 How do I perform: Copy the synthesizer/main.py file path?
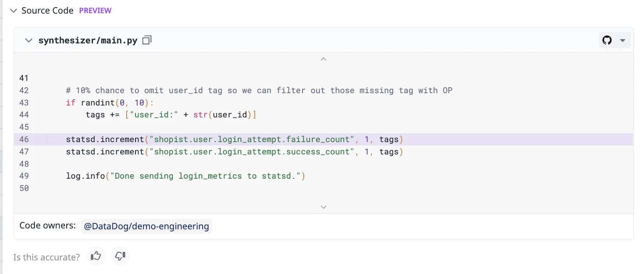point(147,40)
